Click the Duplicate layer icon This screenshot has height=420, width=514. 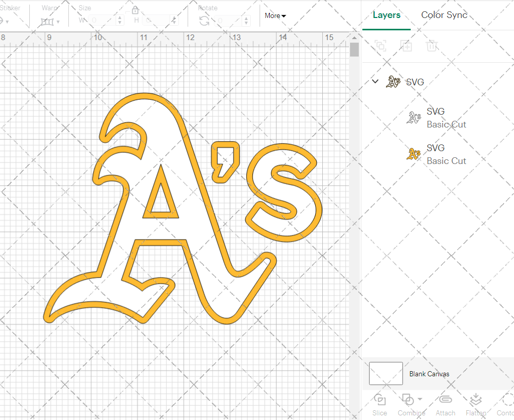pos(406,46)
